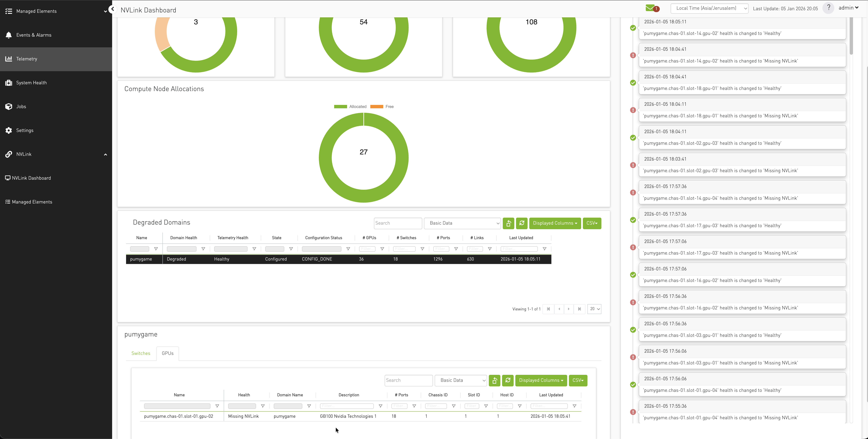Click the Configuration Status filter icon
Viewport: 868px width, 439px height.
coord(348,249)
